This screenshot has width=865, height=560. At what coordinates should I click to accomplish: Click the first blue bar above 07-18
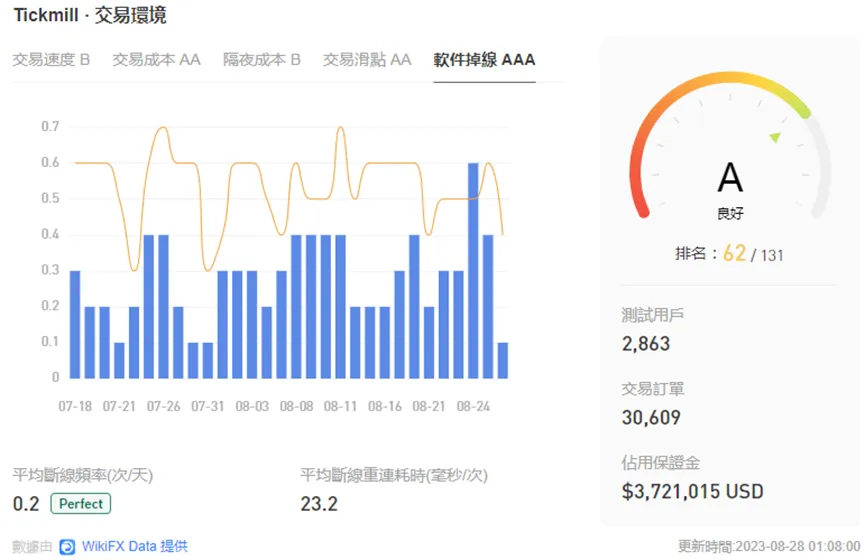pos(75,324)
